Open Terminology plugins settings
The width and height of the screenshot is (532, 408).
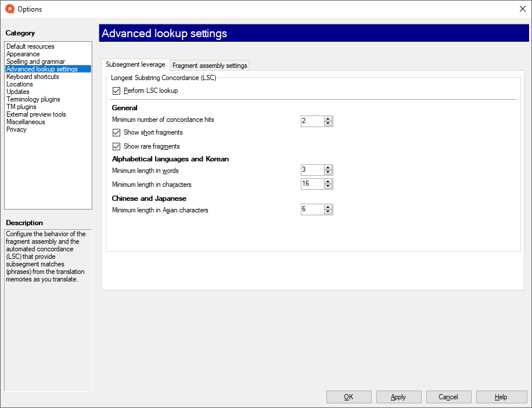[x=33, y=99]
